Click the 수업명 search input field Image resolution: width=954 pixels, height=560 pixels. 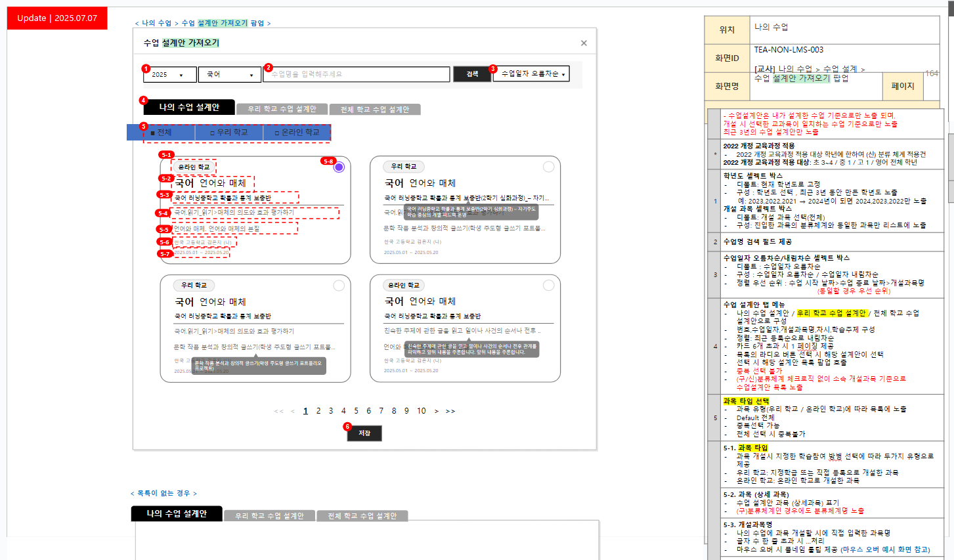pos(357,75)
